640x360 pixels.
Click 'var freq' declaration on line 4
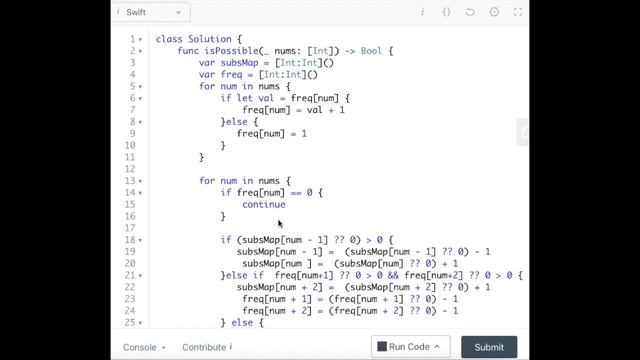point(220,75)
